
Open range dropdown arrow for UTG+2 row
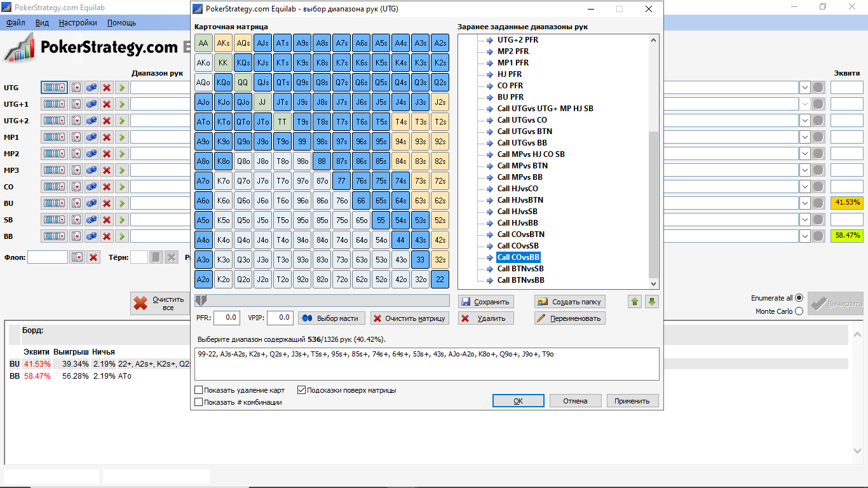[804, 120]
